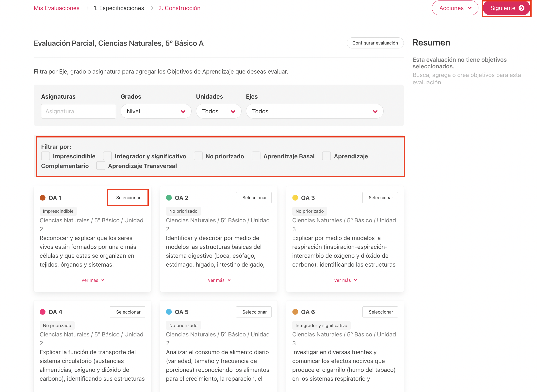Click the Integrador y significativo tag on OA 6
Viewport: 537px width, 392px height.
pos(321,325)
